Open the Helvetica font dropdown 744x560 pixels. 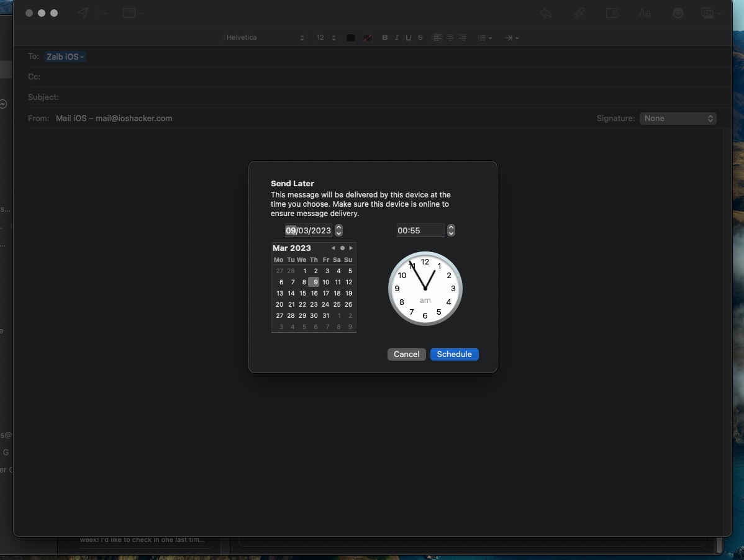pyautogui.click(x=265, y=37)
